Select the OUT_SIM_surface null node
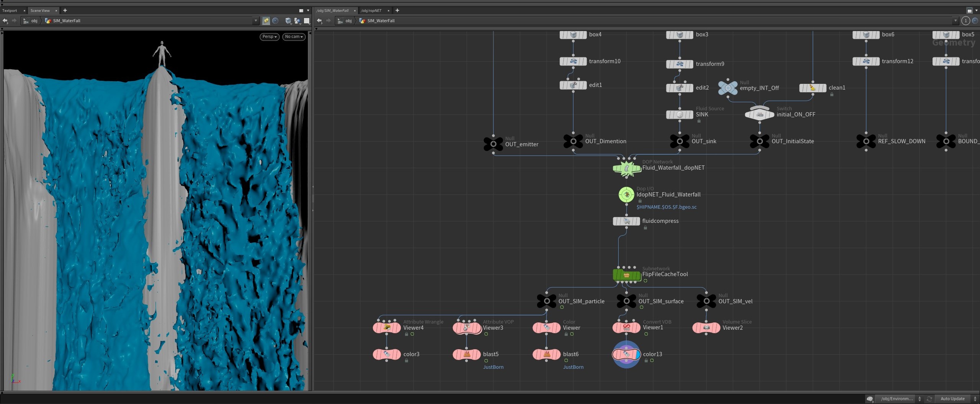Viewport: 980px width, 404px height. click(x=626, y=301)
